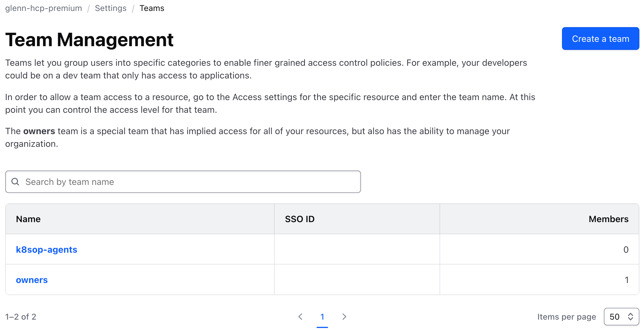Click the 1–2 of 2 results label
644x330 pixels.
[x=21, y=317]
